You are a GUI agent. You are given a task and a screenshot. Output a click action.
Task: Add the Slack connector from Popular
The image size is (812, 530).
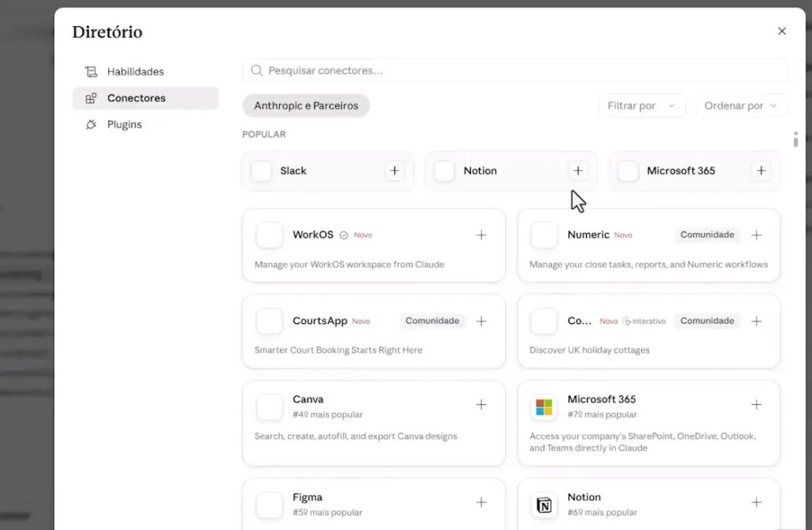click(x=395, y=170)
